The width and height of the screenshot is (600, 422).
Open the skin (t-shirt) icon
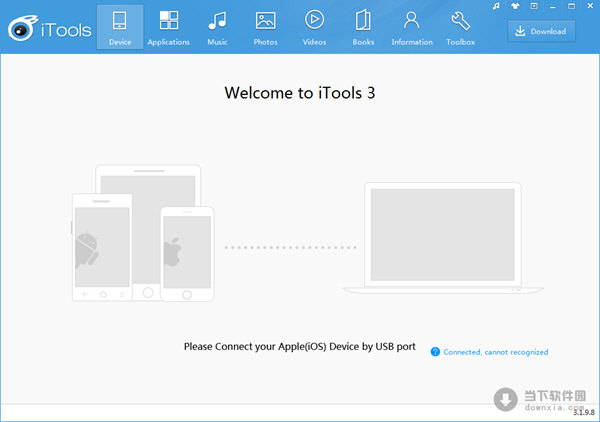pos(515,6)
